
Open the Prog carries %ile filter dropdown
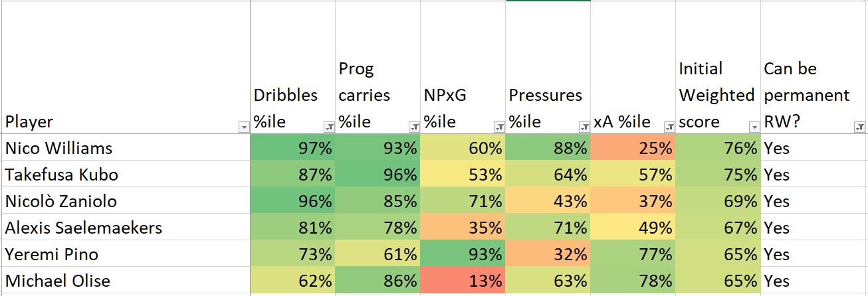point(413,127)
